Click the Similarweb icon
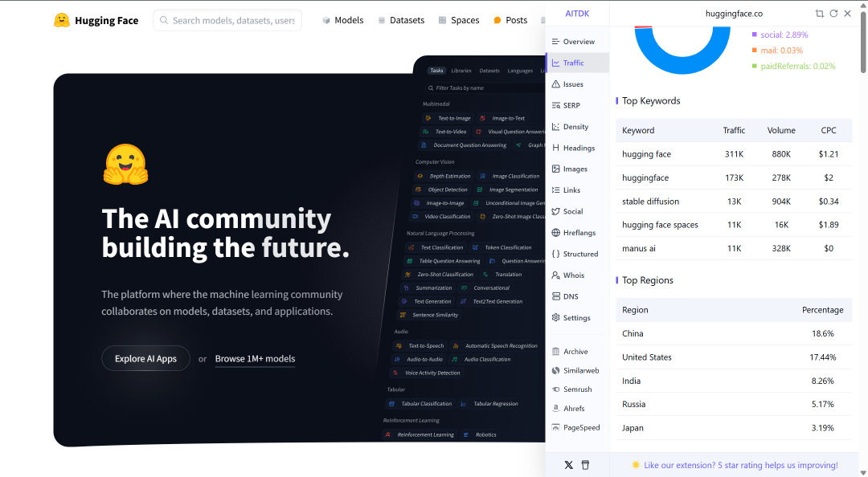868x477 pixels. (556, 370)
